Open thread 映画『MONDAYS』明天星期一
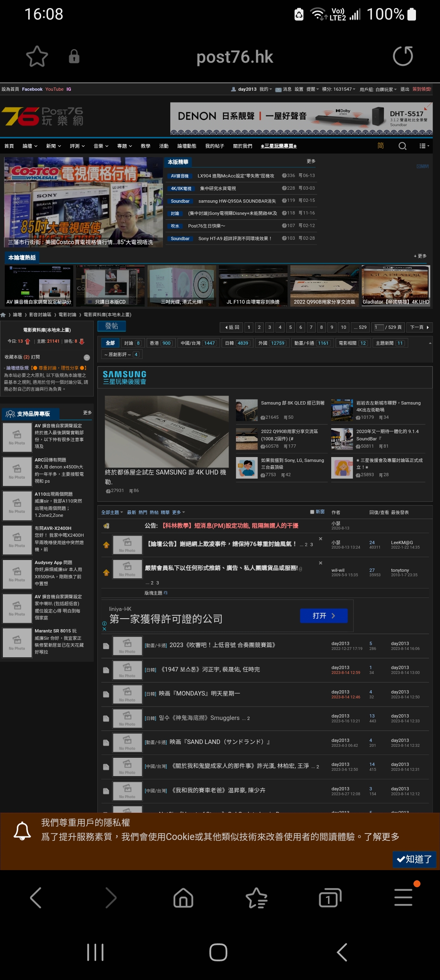The height and width of the screenshot is (980, 440). point(199,693)
